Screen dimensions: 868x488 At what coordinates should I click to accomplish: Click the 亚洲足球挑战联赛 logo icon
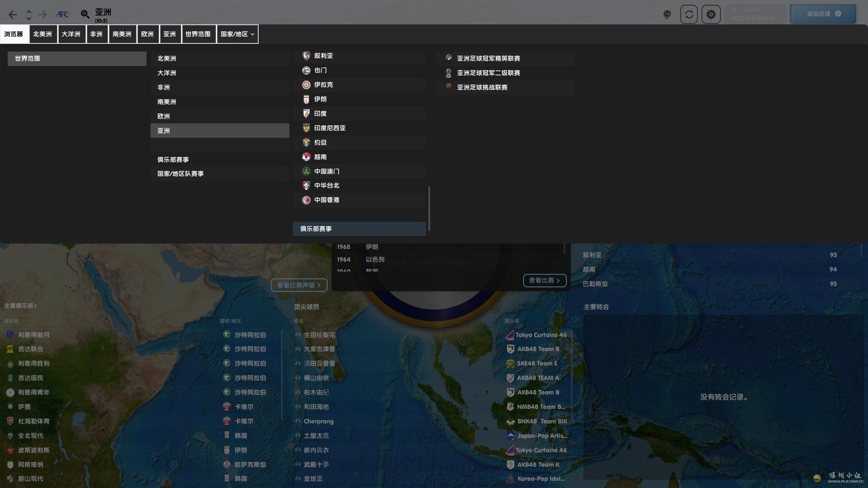(448, 86)
